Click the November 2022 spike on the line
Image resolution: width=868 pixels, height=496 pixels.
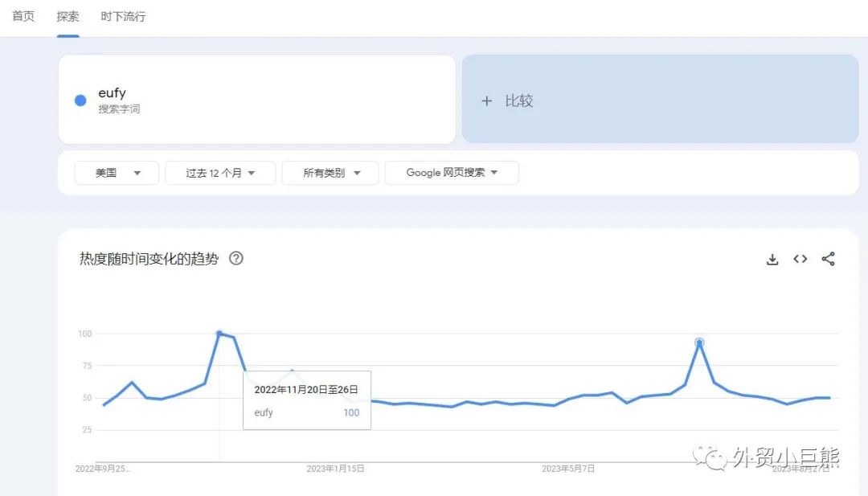(219, 333)
